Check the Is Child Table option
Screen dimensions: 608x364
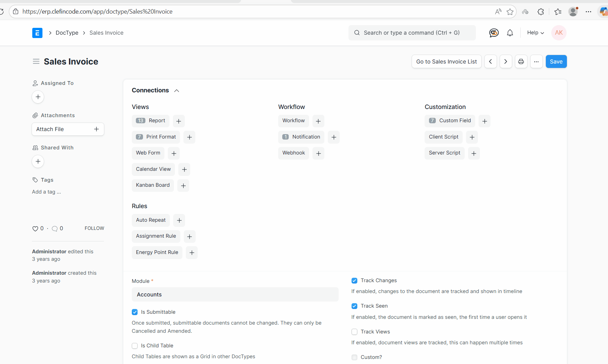click(x=135, y=346)
